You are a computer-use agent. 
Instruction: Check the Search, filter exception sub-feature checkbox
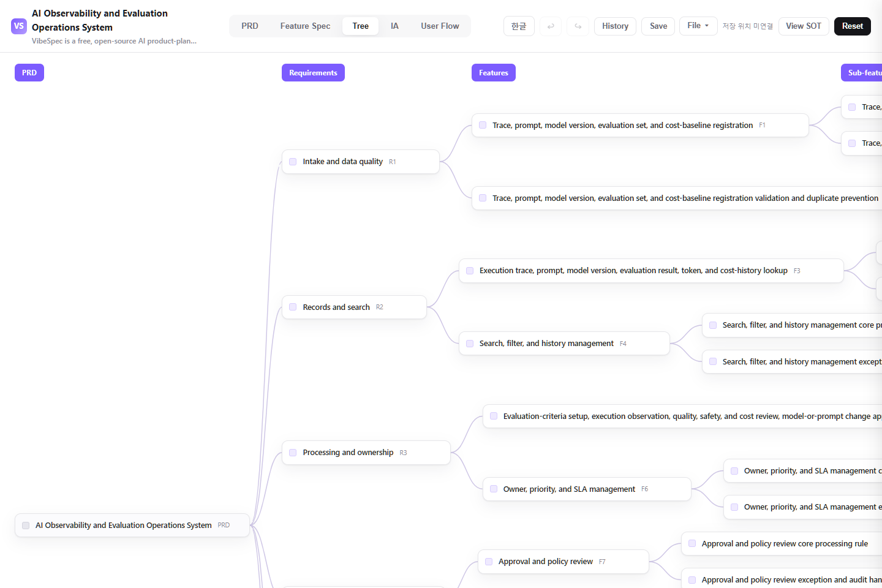[713, 361]
